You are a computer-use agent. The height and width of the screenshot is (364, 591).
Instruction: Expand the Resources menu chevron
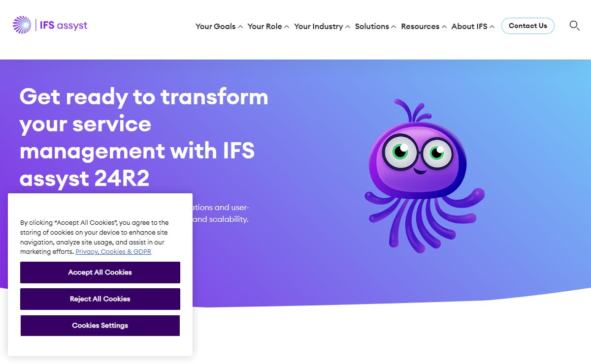[x=444, y=27]
